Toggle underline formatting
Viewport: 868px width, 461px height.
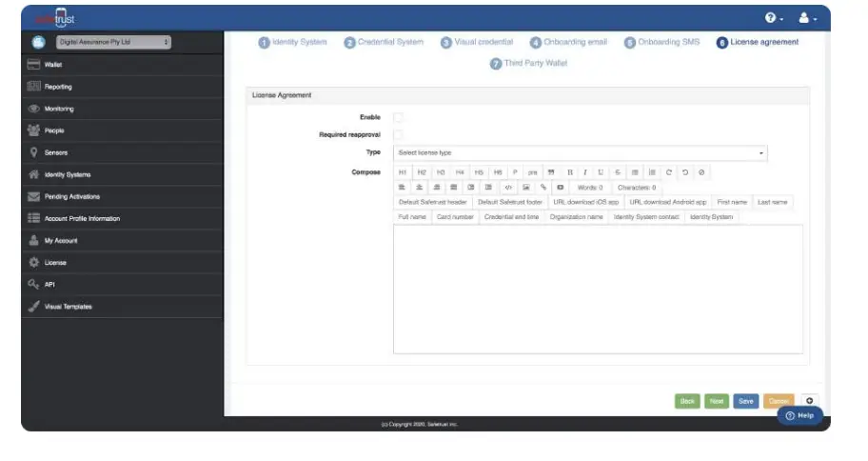click(x=601, y=172)
